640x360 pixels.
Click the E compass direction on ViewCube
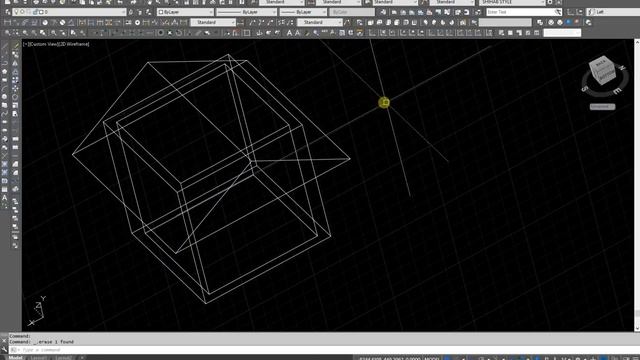point(618,91)
